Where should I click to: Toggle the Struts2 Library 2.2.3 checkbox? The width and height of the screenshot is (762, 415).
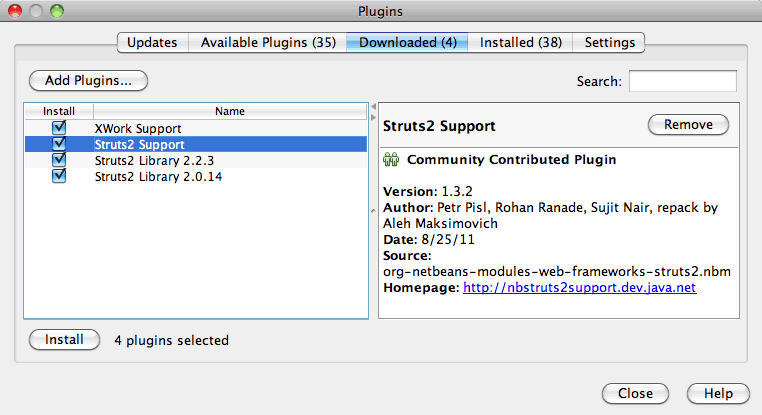coord(59,160)
